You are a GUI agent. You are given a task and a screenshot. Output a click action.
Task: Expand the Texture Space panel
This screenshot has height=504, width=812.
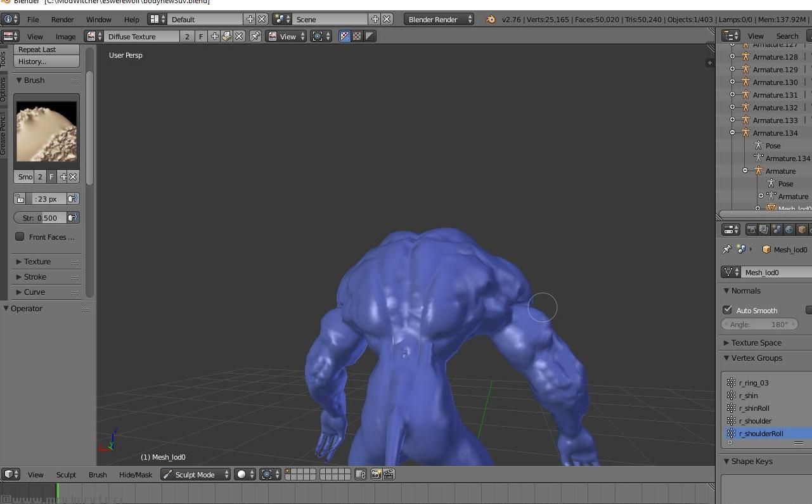[x=756, y=343]
